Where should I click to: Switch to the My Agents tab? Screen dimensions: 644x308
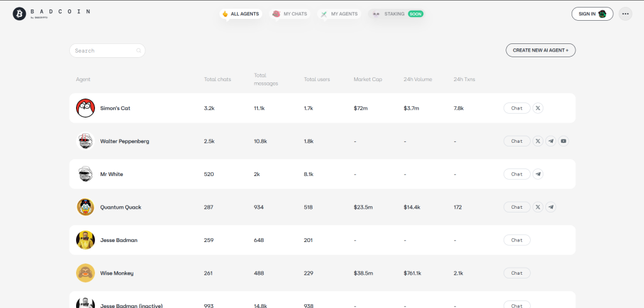339,14
